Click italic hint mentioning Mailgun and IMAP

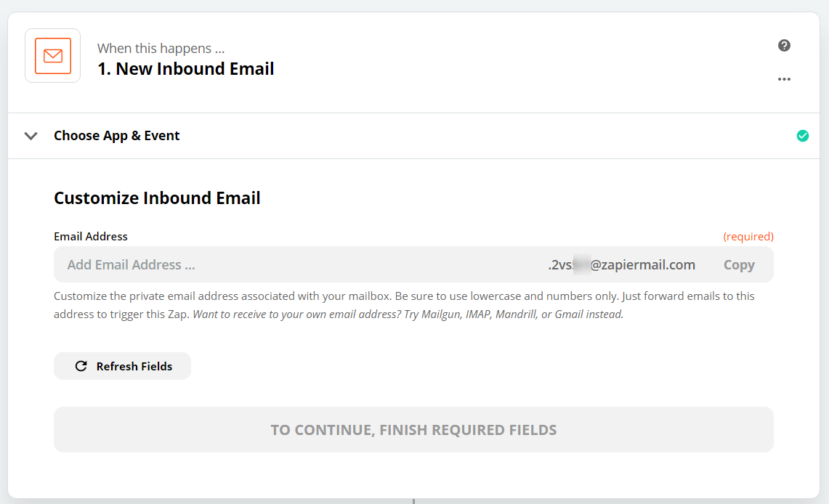click(408, 314)
